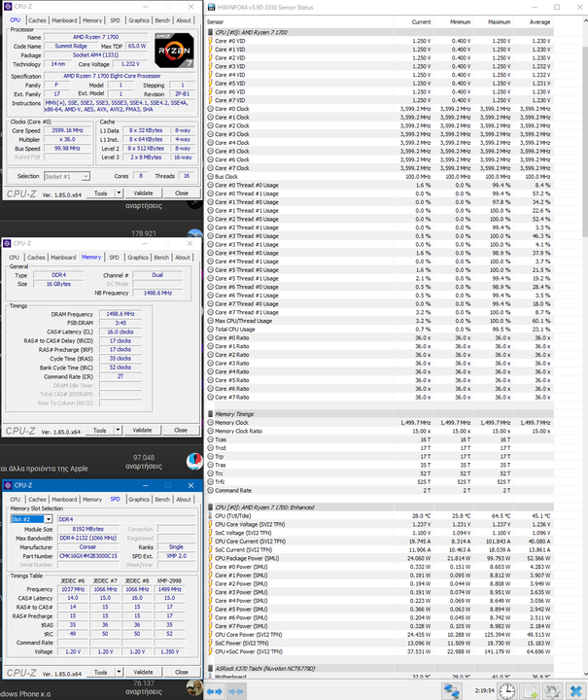Click Core #3 Thread #0 Usage row
This screenshot has height=700, width=588.
click(x=380, y=235)
